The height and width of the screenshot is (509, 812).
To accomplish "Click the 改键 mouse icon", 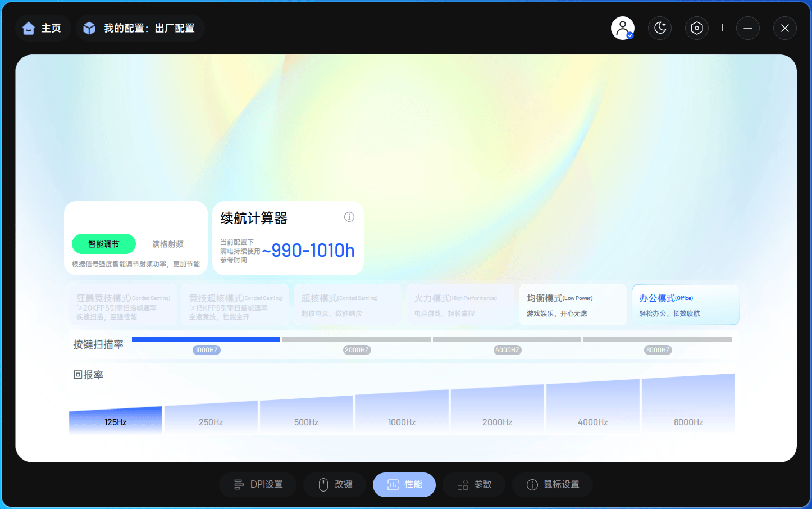I will 323,484.
